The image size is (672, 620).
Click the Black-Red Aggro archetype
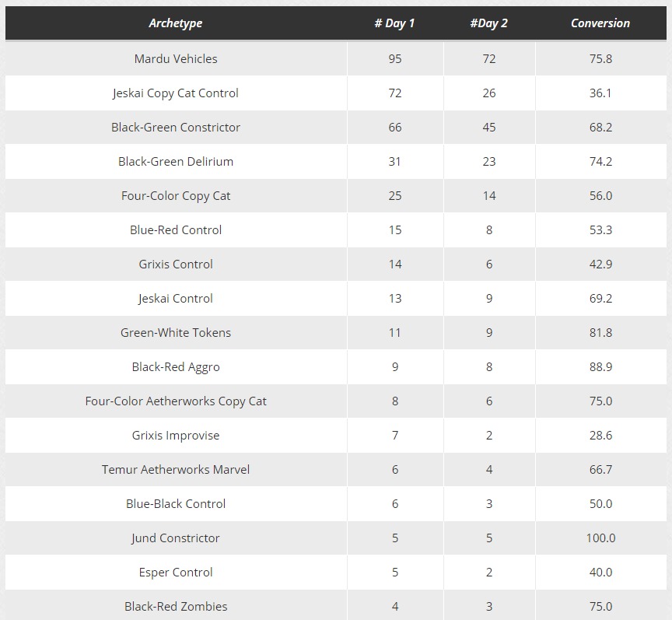[176, 367]
